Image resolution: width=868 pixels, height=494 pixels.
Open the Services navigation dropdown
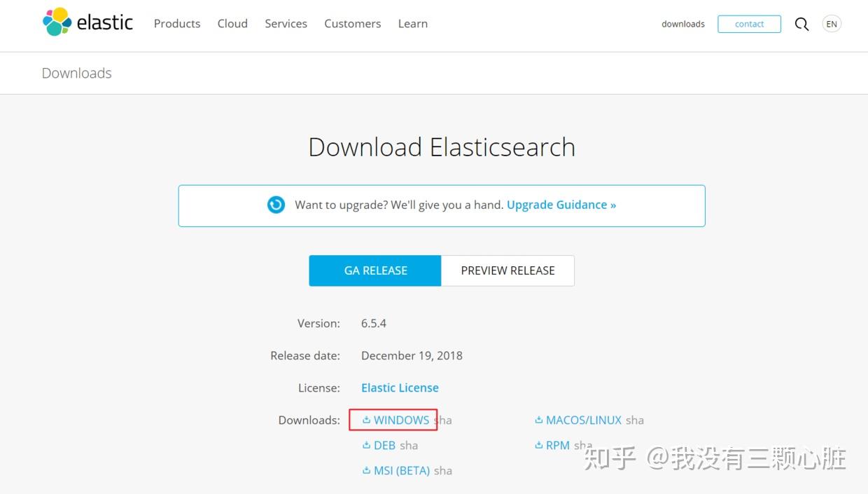286,23
